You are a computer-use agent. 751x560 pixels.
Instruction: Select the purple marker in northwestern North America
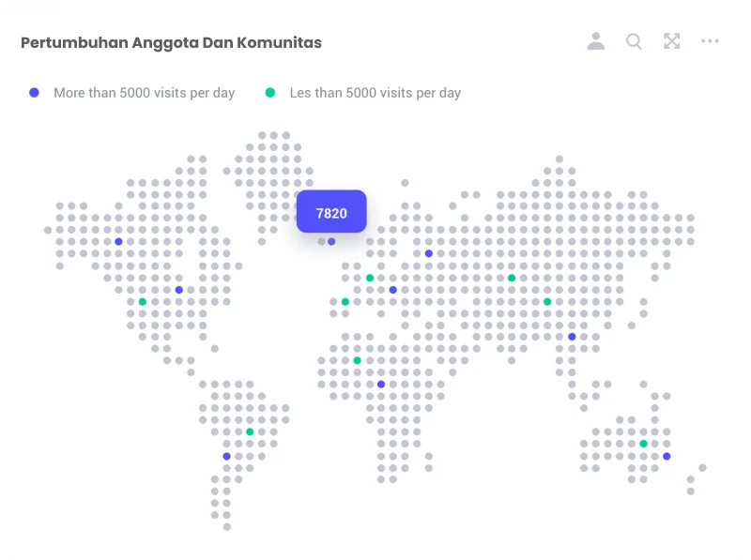click(118, 242)
